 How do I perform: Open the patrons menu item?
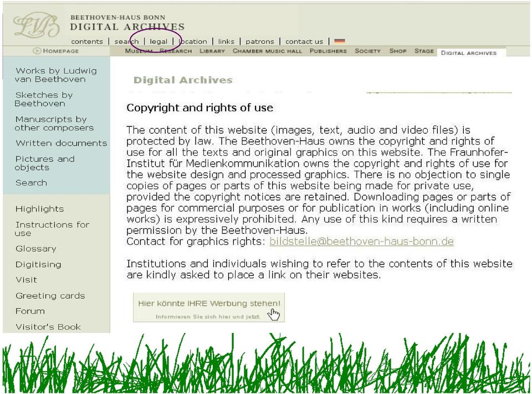click(259, 42)
